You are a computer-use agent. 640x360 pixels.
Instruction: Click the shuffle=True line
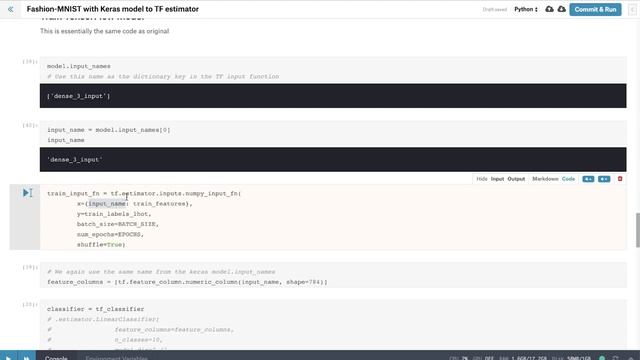pos(101,244)
